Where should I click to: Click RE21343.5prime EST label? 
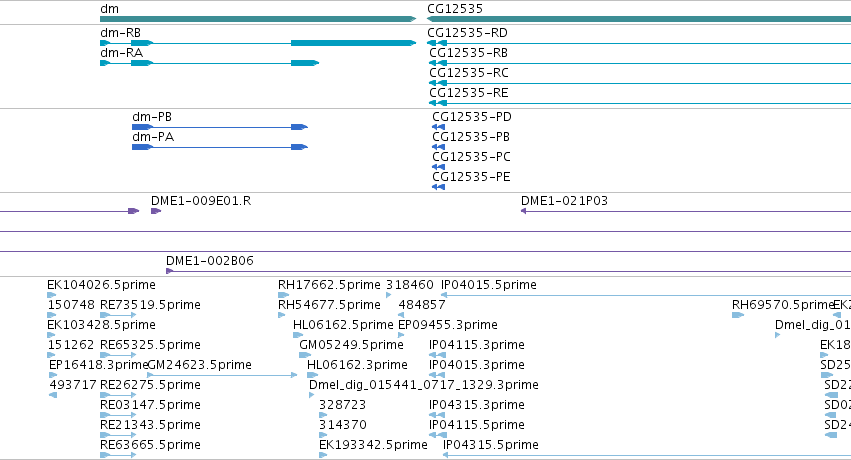click(x=150, y=425)
